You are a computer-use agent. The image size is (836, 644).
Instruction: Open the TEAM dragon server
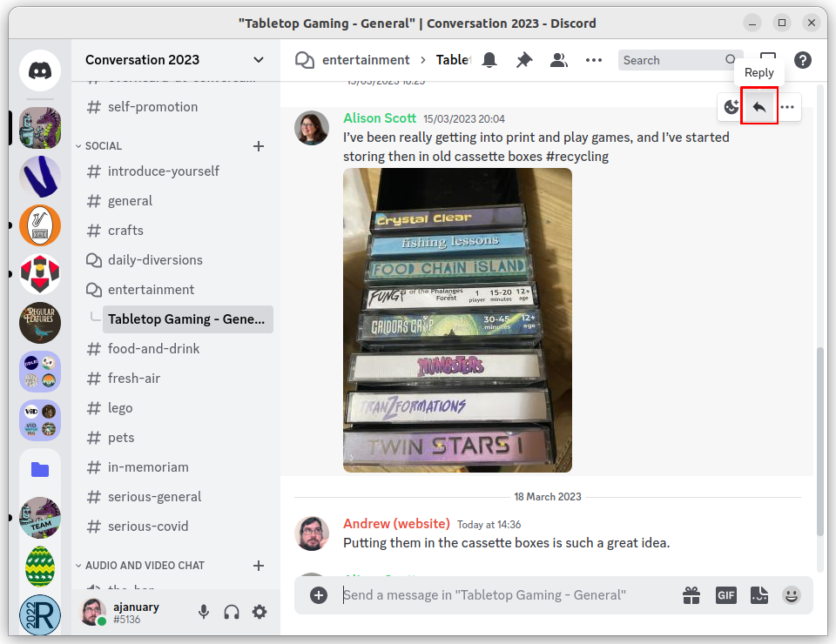pos(40,518)
